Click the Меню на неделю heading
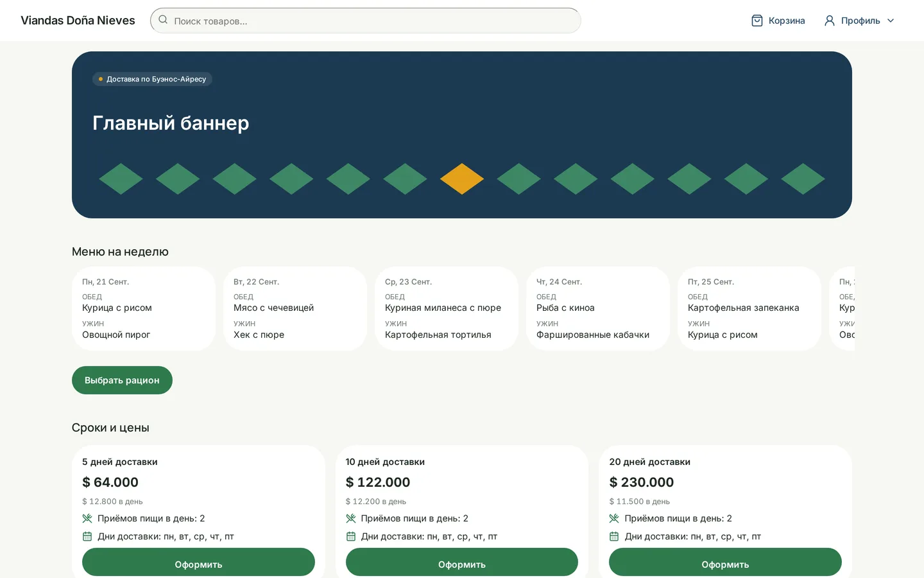Screen dimensions: 924x578 [120, 252]
